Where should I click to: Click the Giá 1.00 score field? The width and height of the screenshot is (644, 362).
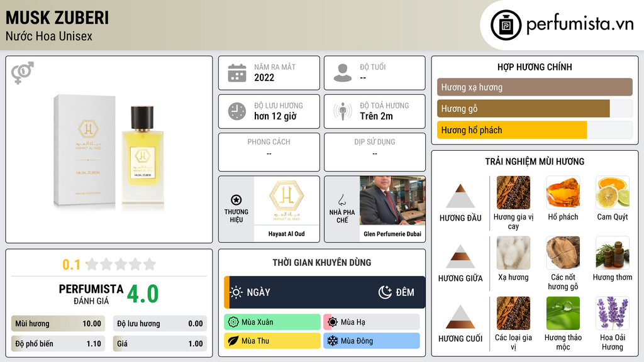click(x=160, y=344)
